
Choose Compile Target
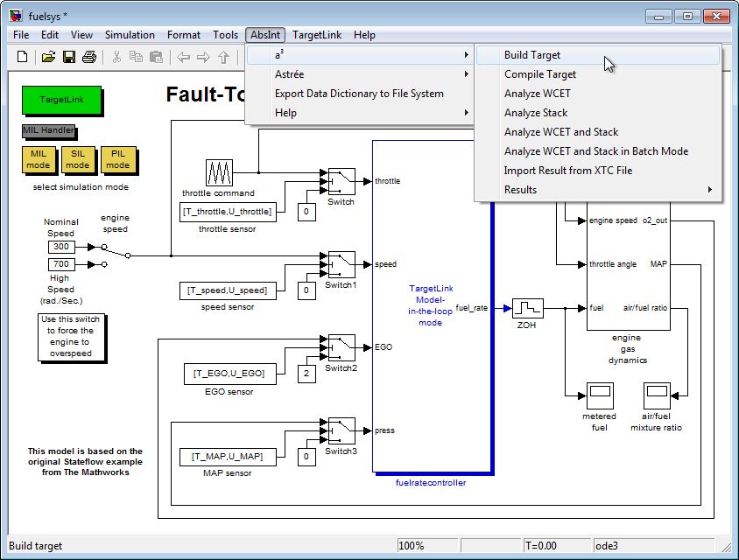598,74
